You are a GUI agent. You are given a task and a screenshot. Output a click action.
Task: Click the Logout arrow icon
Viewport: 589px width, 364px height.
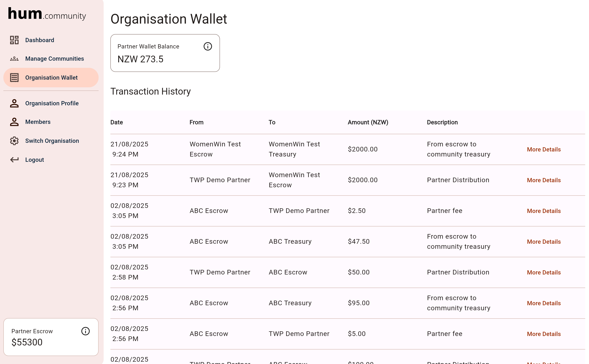click(14, 160)
